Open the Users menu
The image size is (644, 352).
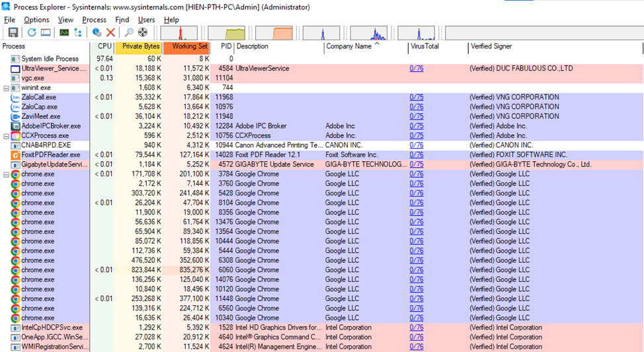(x=146, y=20)
